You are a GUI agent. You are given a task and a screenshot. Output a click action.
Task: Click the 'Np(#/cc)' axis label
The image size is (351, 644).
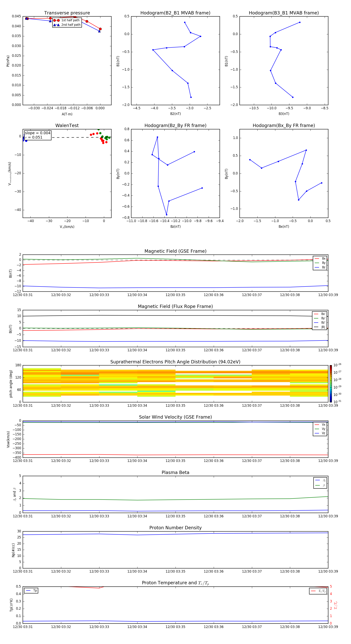click(x=13, y=550)
